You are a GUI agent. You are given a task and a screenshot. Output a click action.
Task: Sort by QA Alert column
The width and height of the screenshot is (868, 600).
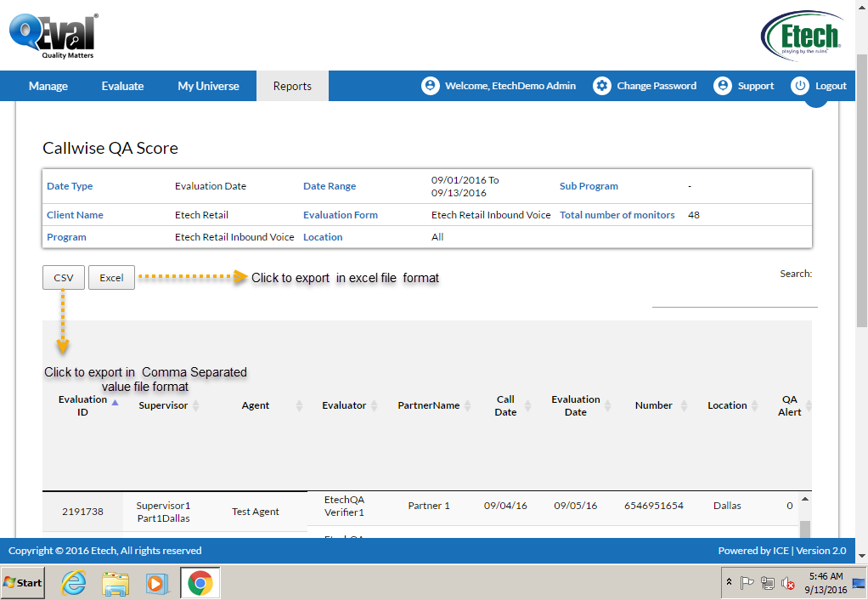pyautogui.click(x=789, y=405)
